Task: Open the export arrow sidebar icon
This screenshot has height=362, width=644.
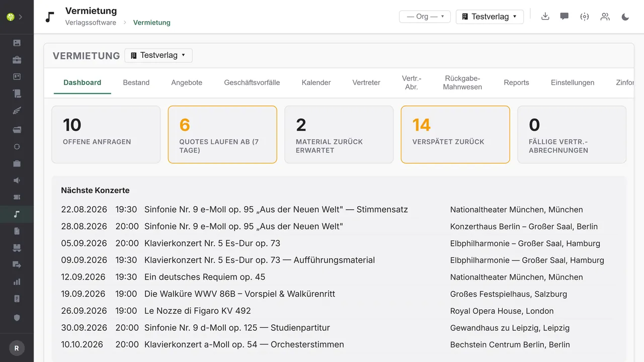Action: (17, 264)
